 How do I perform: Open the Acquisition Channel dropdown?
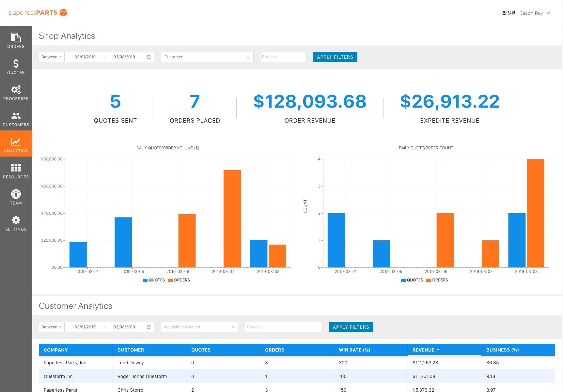199,327
